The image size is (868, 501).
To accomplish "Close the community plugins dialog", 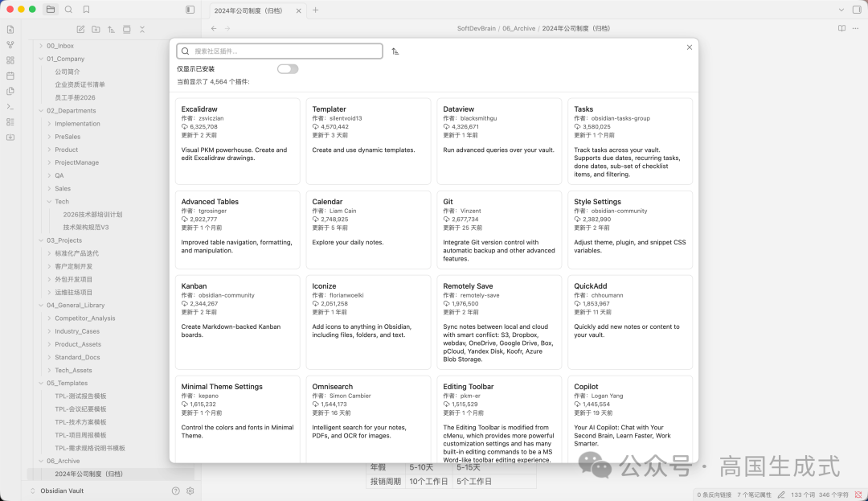I will coord(690,47).
